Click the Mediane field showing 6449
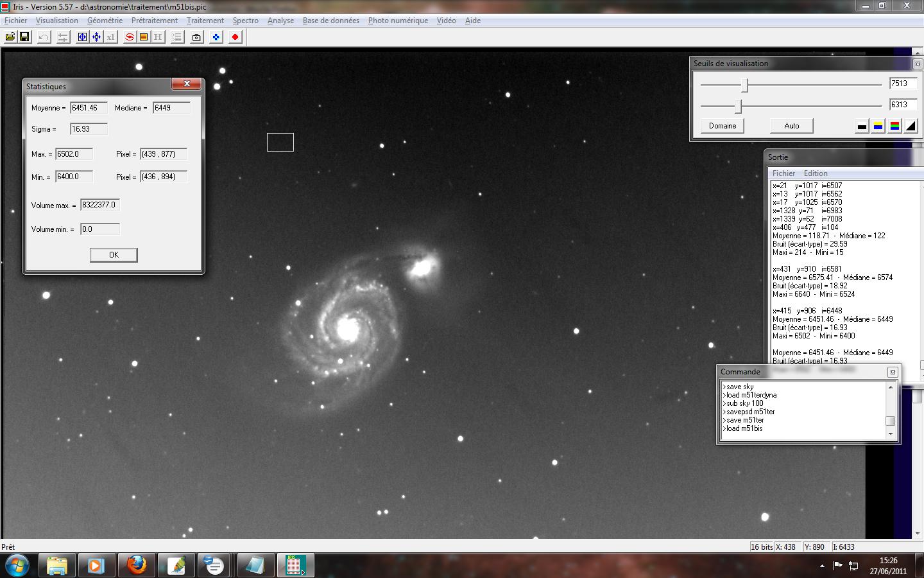The image size is (924, 578). 172,108
